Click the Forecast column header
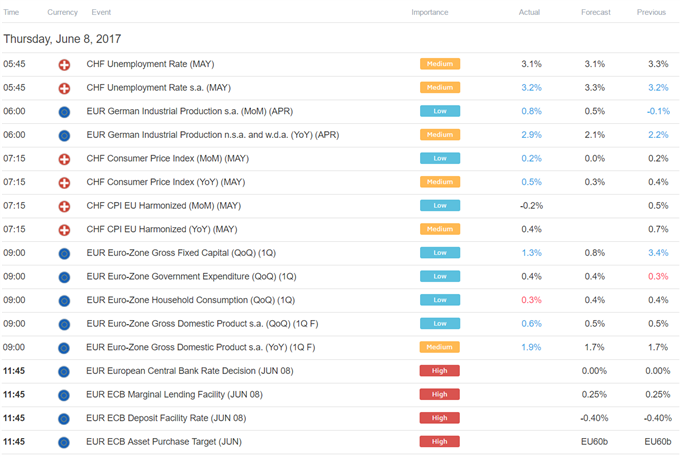 click(x=595, y=12)
